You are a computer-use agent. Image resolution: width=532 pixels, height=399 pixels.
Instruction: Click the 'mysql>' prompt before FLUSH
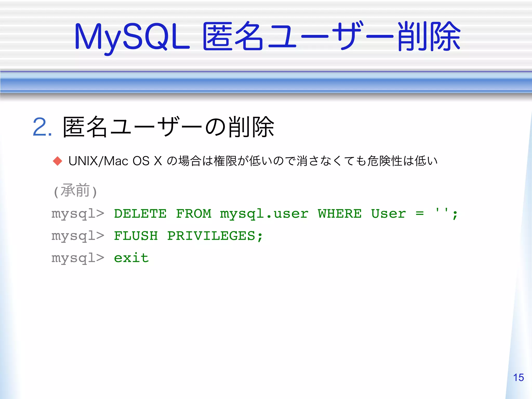(78, 237)
